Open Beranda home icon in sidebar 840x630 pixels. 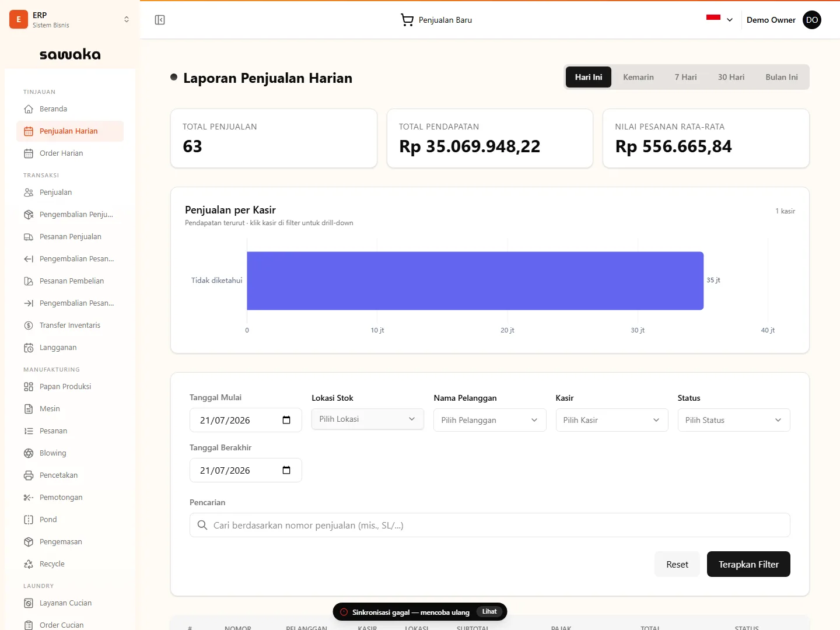coord(29,109)
